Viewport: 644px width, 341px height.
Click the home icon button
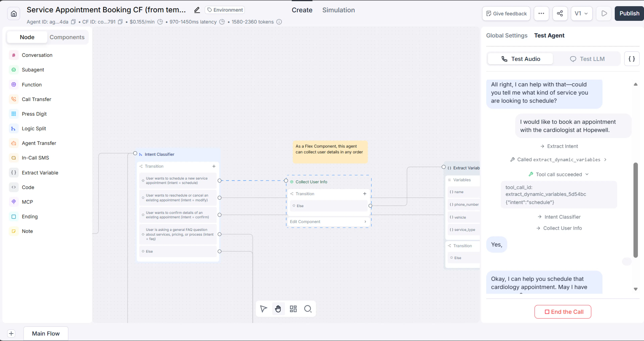pos(14,14)
